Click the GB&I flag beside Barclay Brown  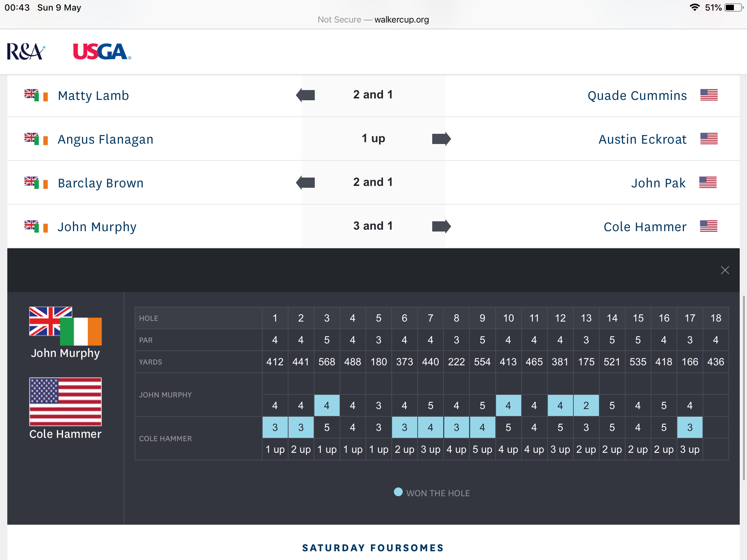(36, 183)
